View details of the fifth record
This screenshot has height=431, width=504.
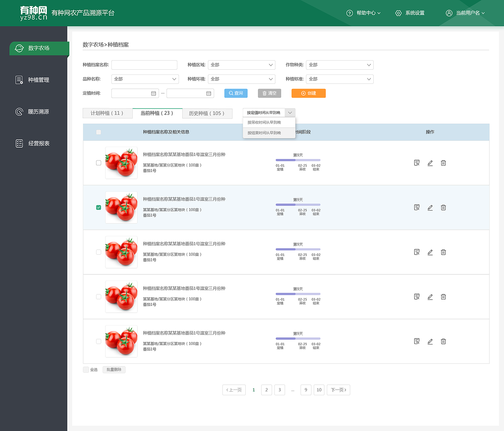417,341
